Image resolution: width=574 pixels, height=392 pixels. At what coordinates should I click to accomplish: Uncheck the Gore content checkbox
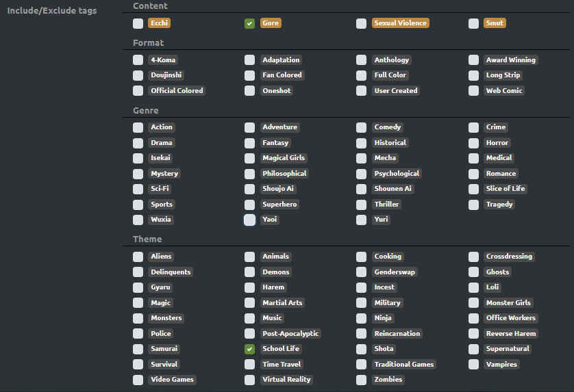click(x=249, y=23)
